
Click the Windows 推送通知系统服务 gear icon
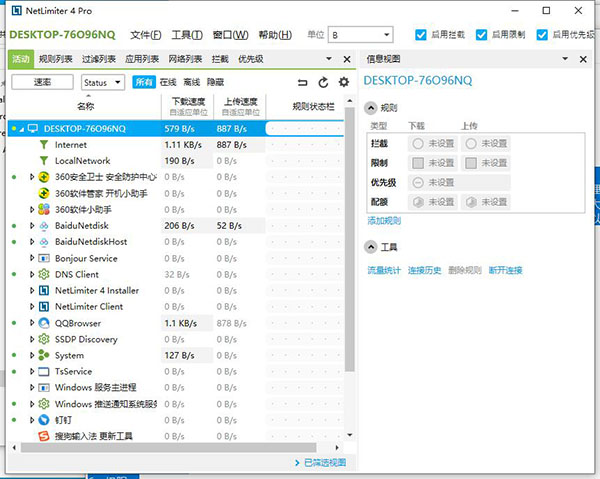44,404
